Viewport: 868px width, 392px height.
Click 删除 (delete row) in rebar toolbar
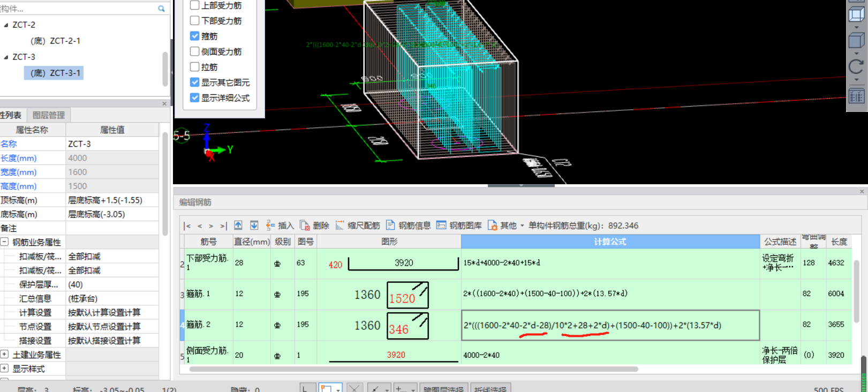click(314, 225)
